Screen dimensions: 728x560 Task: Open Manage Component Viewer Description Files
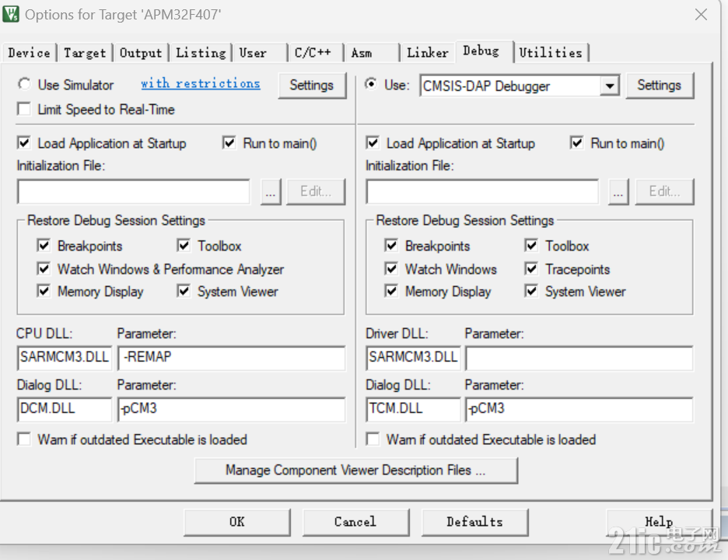[355, 471]
